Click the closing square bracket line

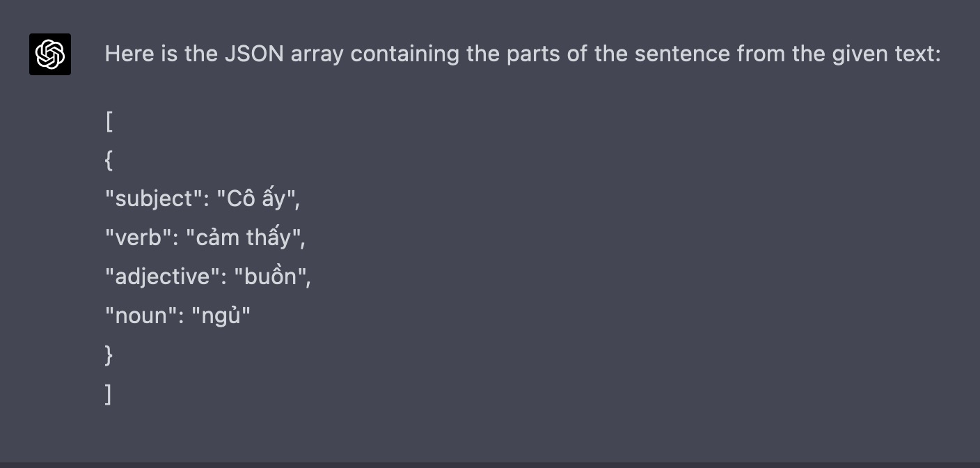pos(109,394)
